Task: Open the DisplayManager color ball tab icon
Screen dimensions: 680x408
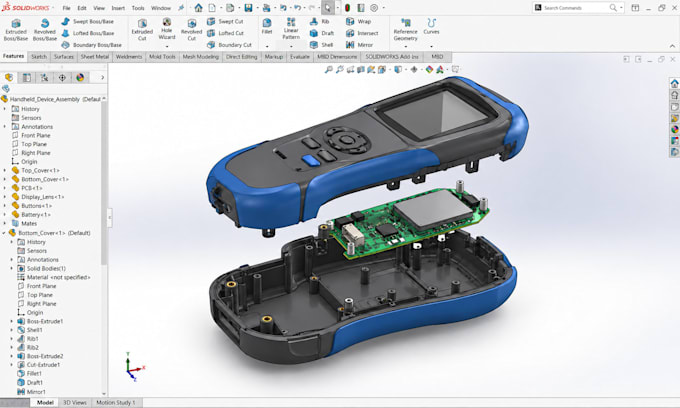Action: (80, 78)
